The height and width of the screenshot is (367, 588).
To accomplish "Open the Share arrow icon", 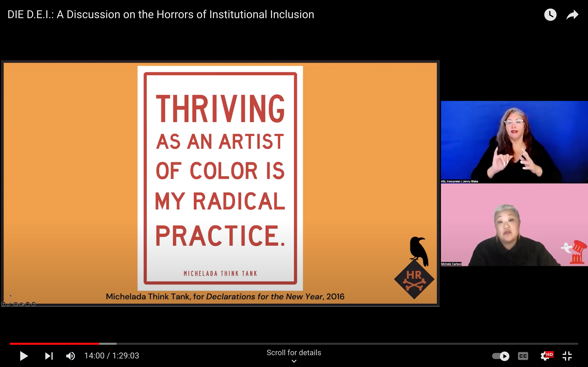I will 572,15.
